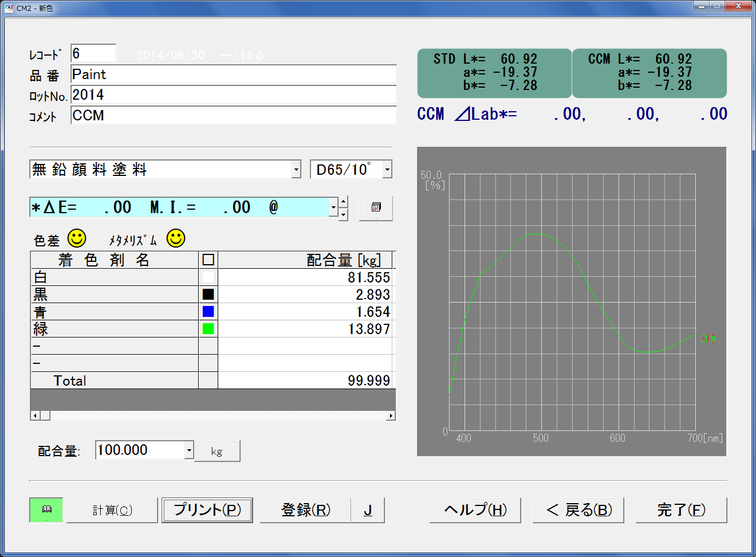Image resolution: width=756 pixels, height=557 pixels.
Task: Click the kg unit button
Action: coord(217,451)
